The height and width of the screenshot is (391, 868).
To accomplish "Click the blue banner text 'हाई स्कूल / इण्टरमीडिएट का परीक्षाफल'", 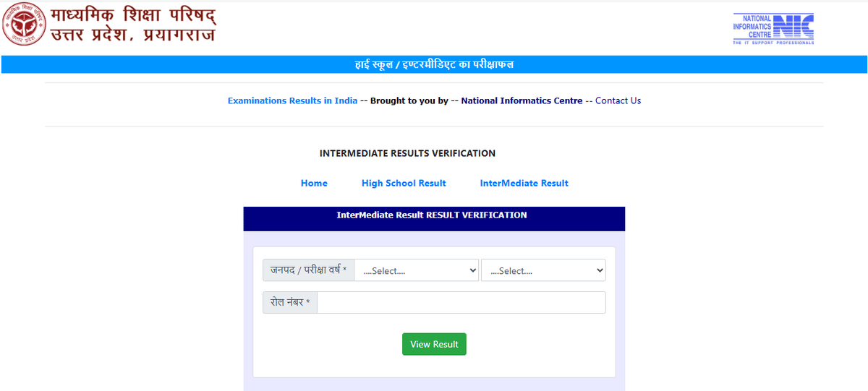I will pos(434,64).
